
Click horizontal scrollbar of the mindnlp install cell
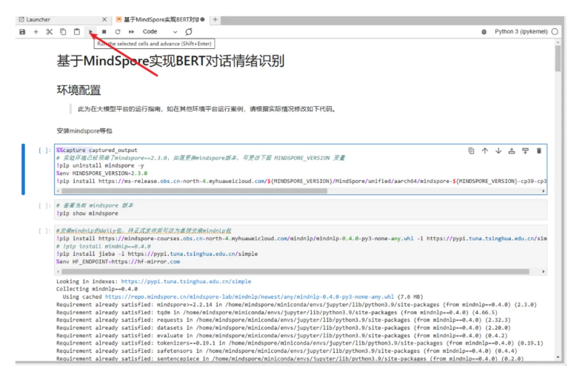pos(295,271)
